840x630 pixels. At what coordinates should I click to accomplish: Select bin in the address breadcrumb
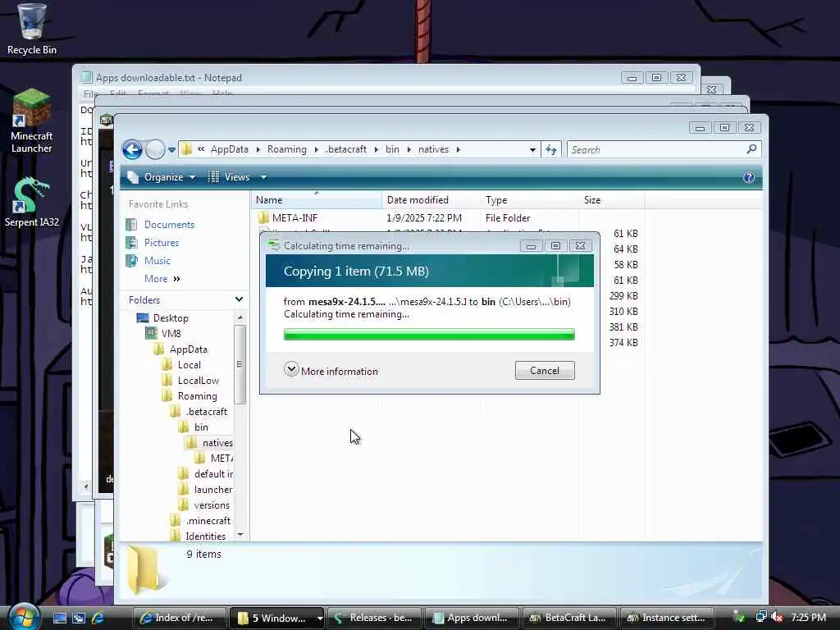tap(392, 149)
